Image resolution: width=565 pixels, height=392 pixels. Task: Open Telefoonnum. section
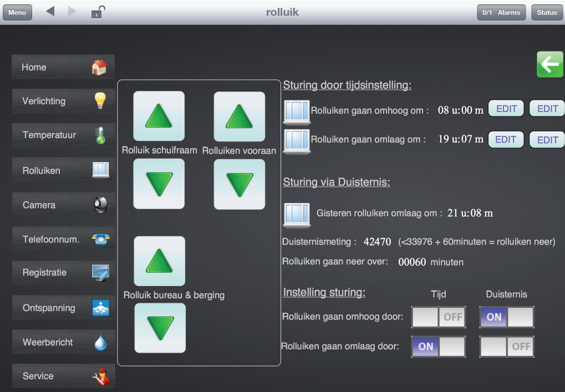point(63,239)
